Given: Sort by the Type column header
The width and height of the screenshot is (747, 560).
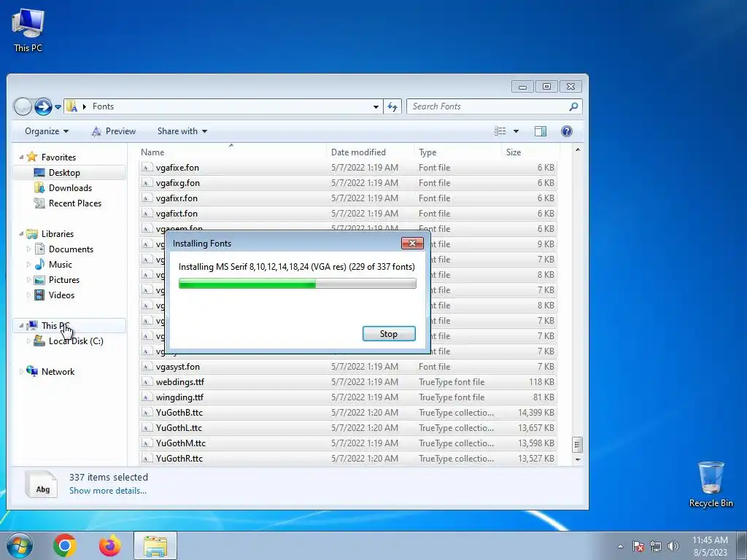Looking at the screenshot, I should tap(457, 152).
